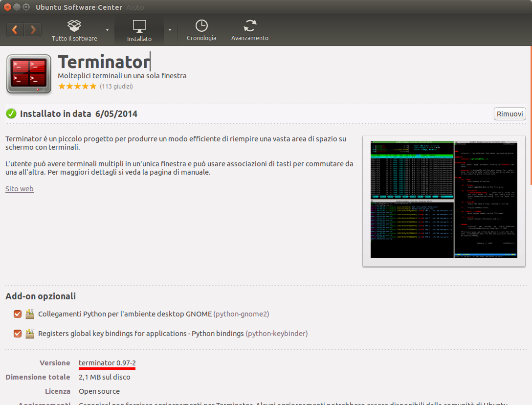The height and width of the screenshot is (405, 532).
Task: Open the Cronologia history view
Action: coord(201,30)
